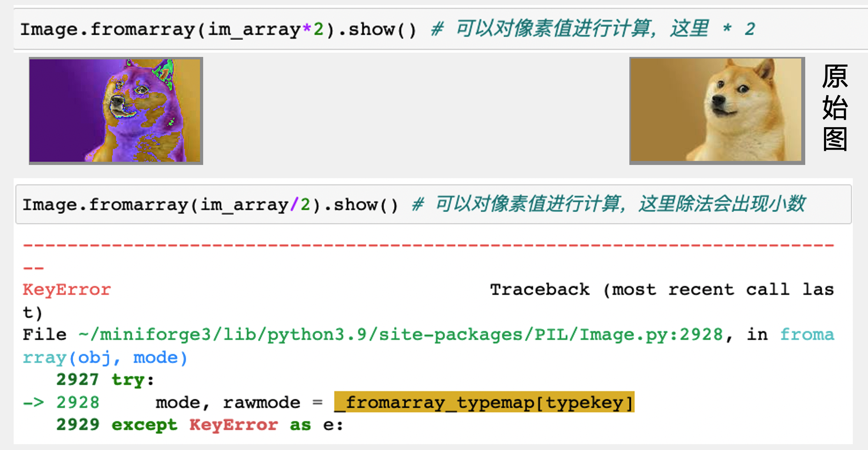The height and width of the screenshot is (450, 868).
Task: Click the red dashed separator line
Action: coord(428,245)
